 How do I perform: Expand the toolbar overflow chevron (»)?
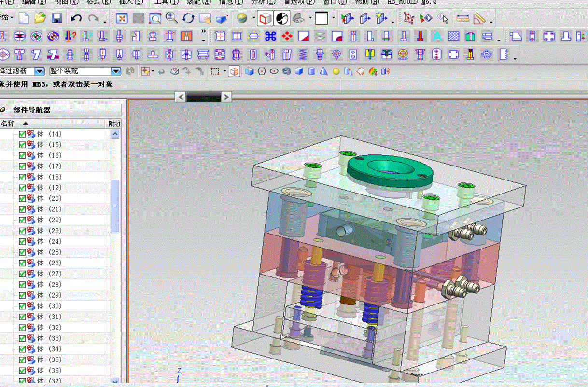tap(204, 32)
